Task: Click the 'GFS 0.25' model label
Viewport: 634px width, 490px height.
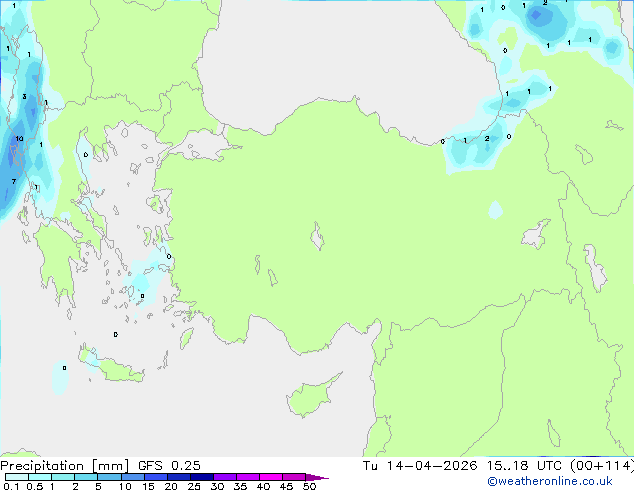Action: pyautogui.click(x=169, y=466)
